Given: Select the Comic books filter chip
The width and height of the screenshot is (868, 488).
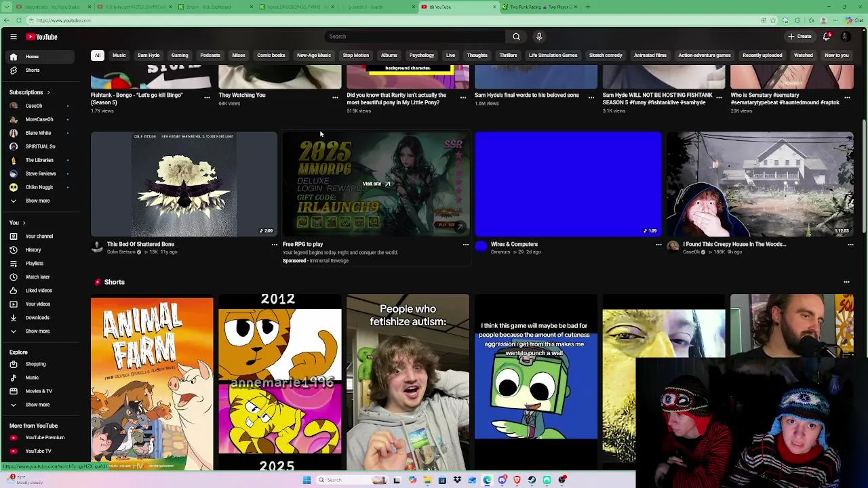Looking at the screenshot, I should (x=271, y=56).
